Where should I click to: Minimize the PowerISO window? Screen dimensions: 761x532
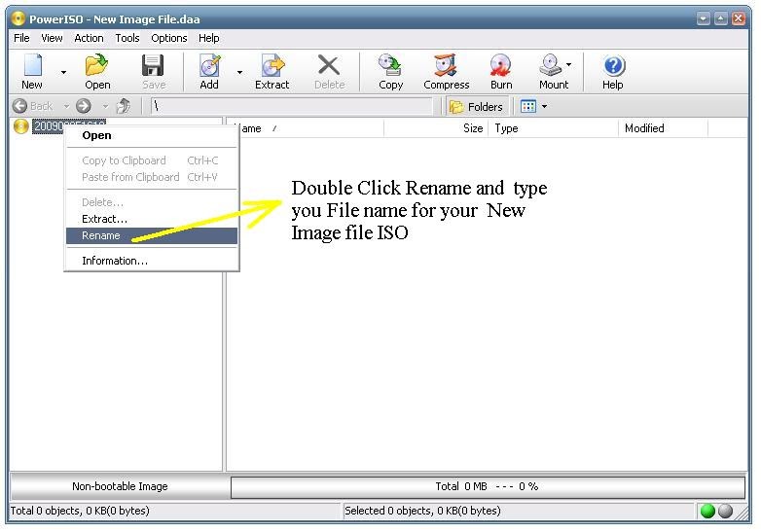point(704,18)
